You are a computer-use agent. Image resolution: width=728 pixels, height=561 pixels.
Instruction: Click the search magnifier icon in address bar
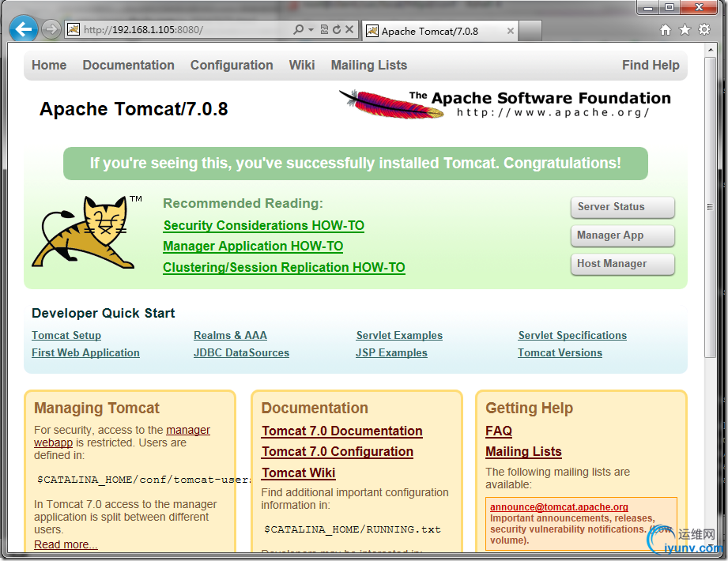(x=299, y=30)
